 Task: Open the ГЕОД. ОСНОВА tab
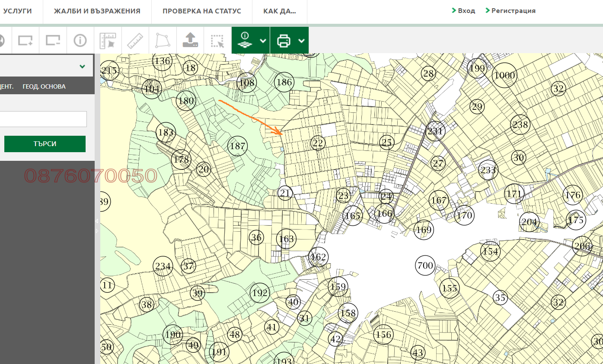click(44, 86)
